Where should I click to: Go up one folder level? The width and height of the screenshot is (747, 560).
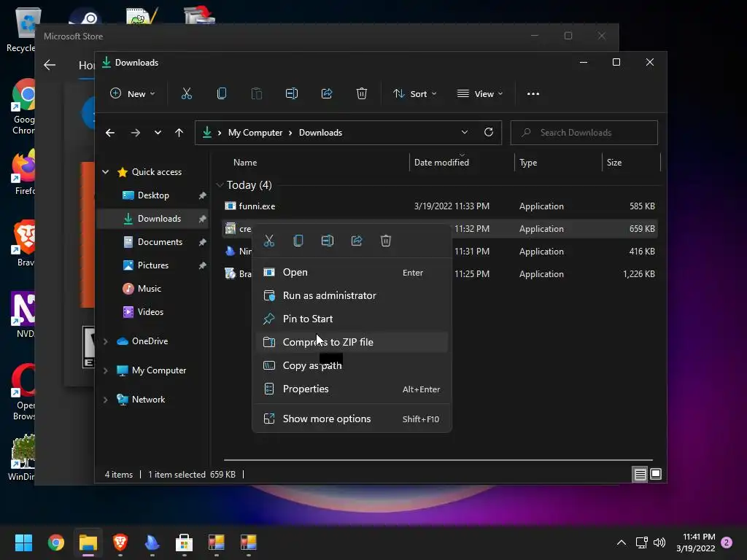click(x=179, y=133)
